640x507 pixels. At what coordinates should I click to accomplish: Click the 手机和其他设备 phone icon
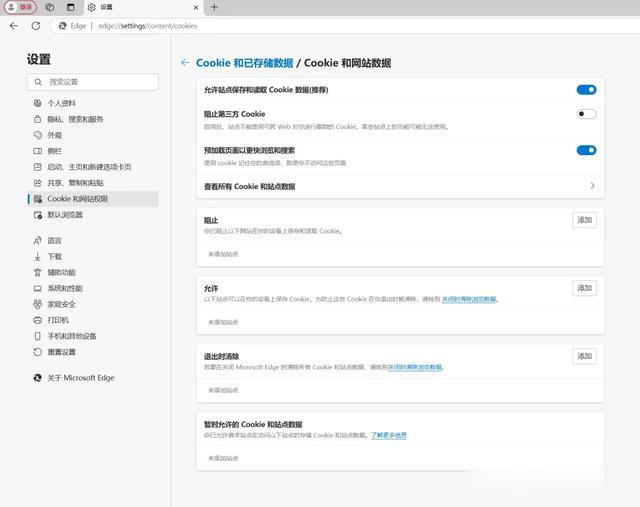38,336
